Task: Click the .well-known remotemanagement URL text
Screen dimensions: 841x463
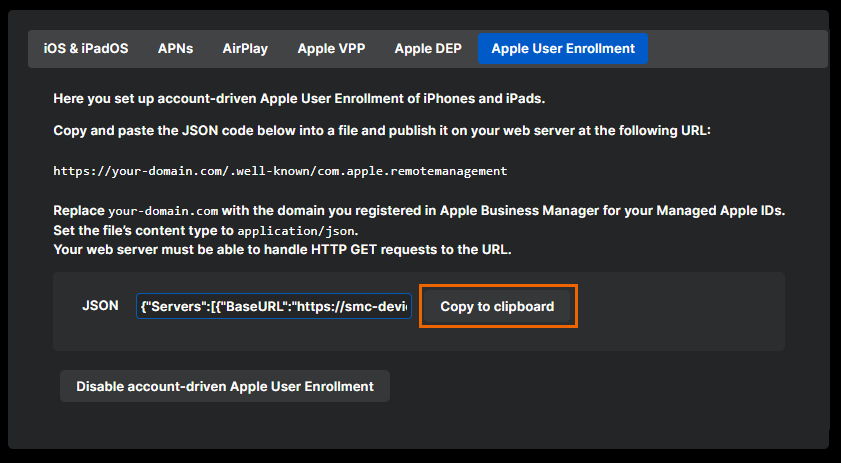Action: click(280, 171)
